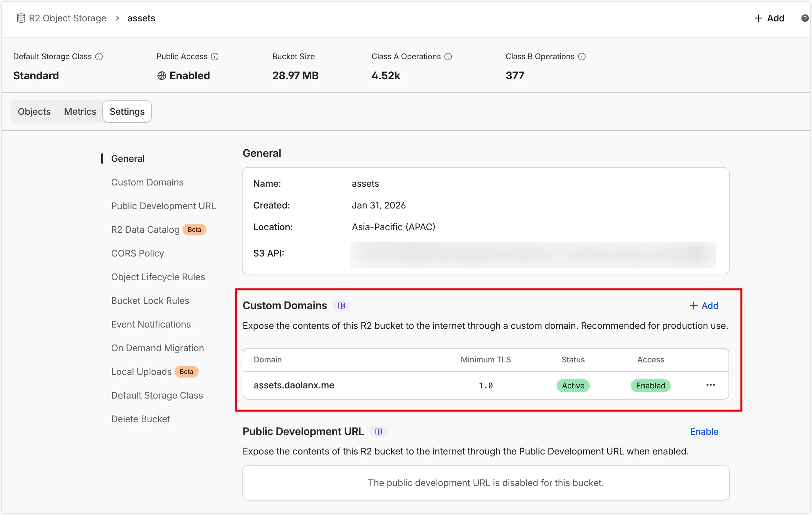Add a new custom domain

point(704,306)
